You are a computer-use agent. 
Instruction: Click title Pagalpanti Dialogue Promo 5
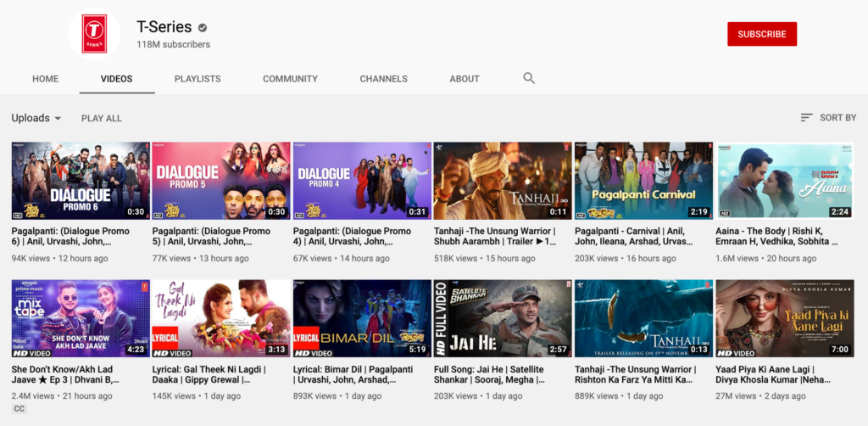point(211,237)
